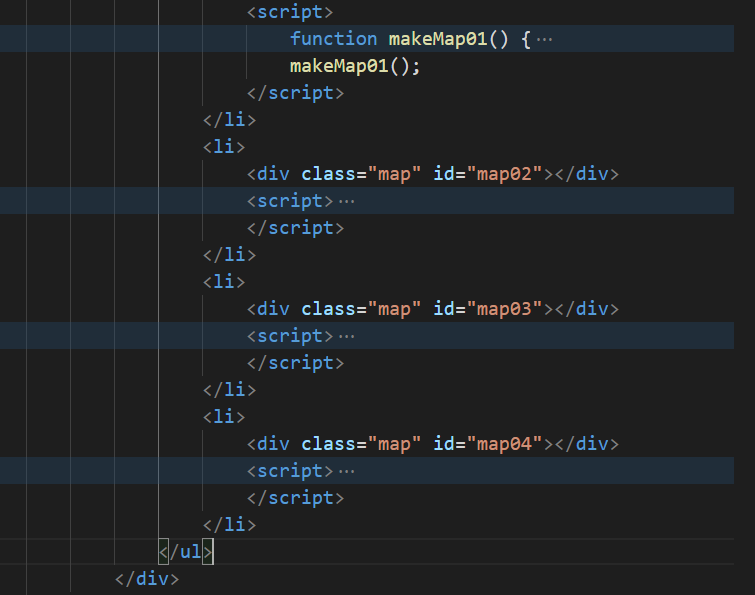
Task: Click the <li> tag above map04 div
Action: coord(224,417)
